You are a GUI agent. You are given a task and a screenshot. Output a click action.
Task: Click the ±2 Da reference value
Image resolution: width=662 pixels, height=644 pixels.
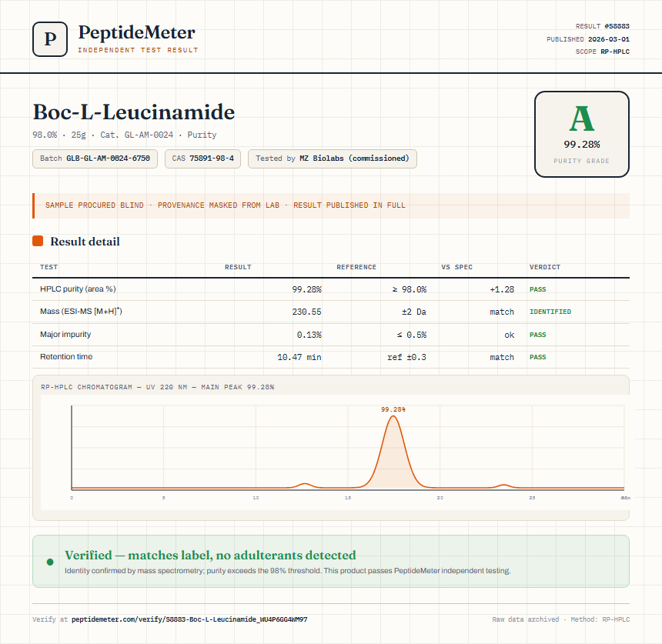[x=414, y=312]
